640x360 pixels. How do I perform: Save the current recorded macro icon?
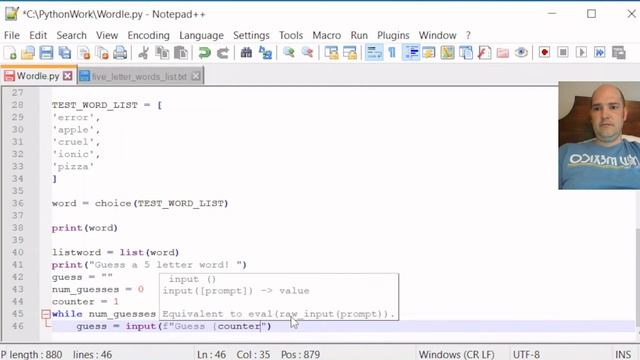[619, 53]
